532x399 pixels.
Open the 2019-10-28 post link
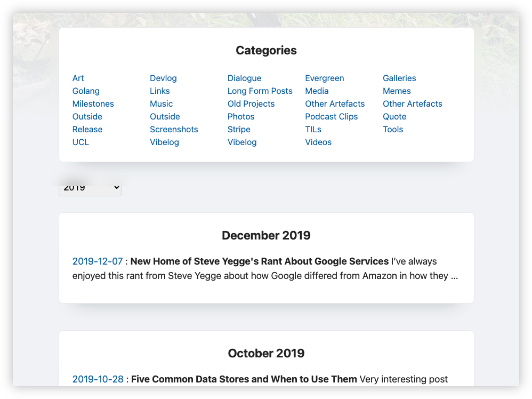pyautogui.click(x=98, y=379)
